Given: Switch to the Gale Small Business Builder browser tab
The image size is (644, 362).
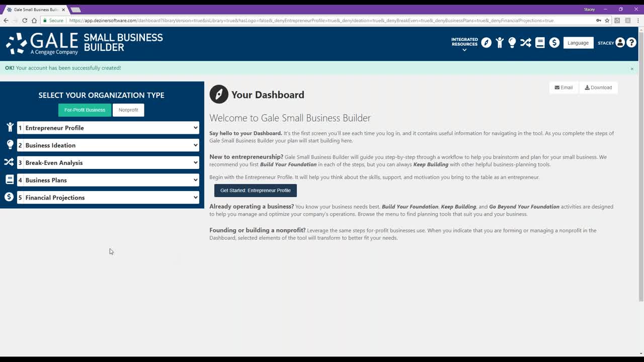Looking at the screenshot, I should click(35, 9).
